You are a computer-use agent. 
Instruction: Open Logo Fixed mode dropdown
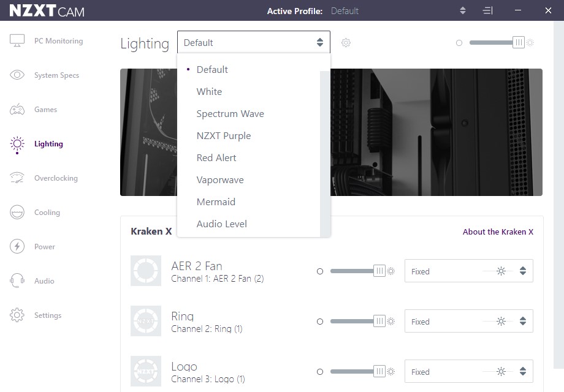click(469, 372)
